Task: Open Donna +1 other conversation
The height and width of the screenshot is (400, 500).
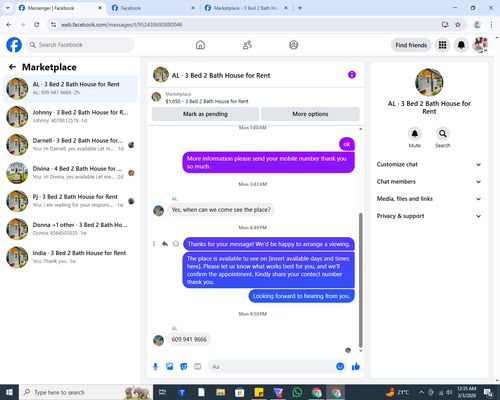Action: pos(70,229)
